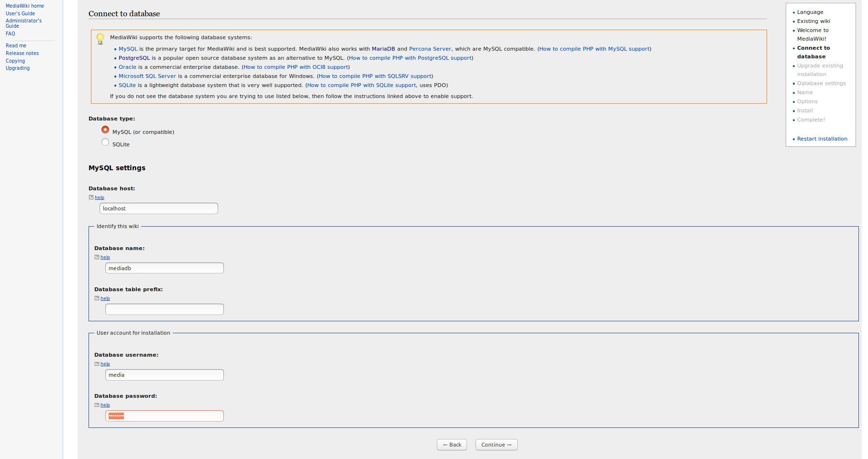Click Language step in installer progress list
Screen dimensions: 868x459
810,12
